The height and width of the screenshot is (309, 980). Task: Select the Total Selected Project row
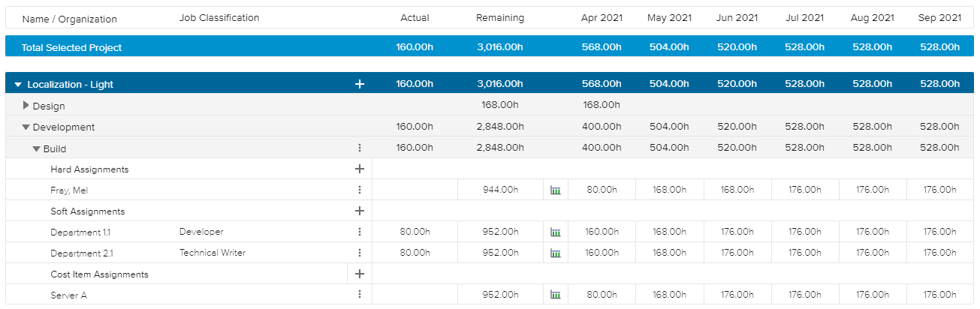pyautogui.click(x=71, y=47)
